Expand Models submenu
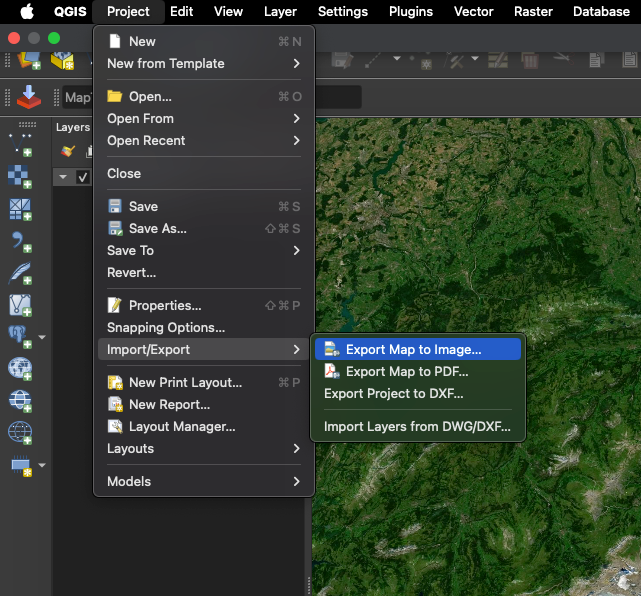The height and width of the screenshot is (596, 641). (204, 482)
